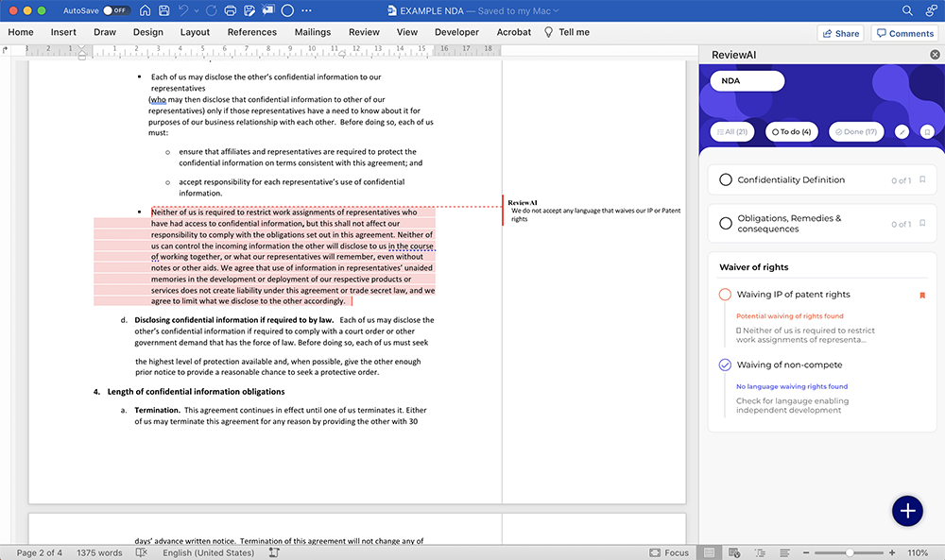This screenshot has width=945, height=560.
Task: Bookmark the Obligations, Remedies & consequences card
Action: pyautogui.click(x=922, y=223)
